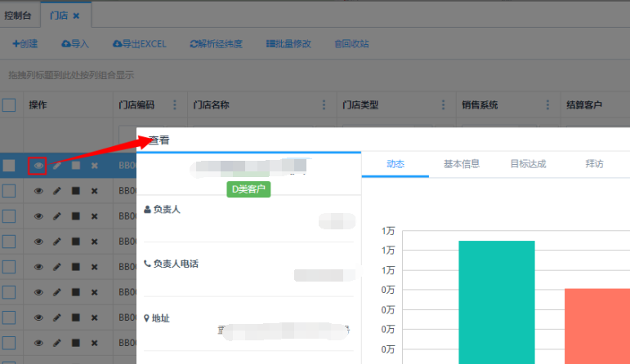Tick the select-all checkbox in the table header
Screen dimensions: 630x364
click(x=9, y=104)
